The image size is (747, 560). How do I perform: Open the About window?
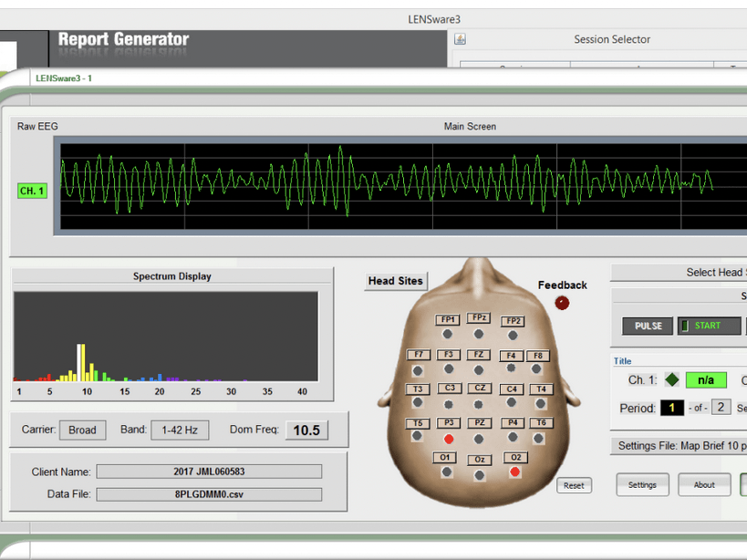click(704, 484)
